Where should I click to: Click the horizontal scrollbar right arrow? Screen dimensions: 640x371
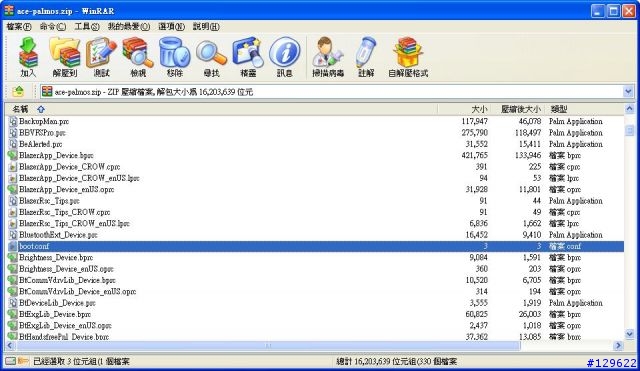click(618, 346)
